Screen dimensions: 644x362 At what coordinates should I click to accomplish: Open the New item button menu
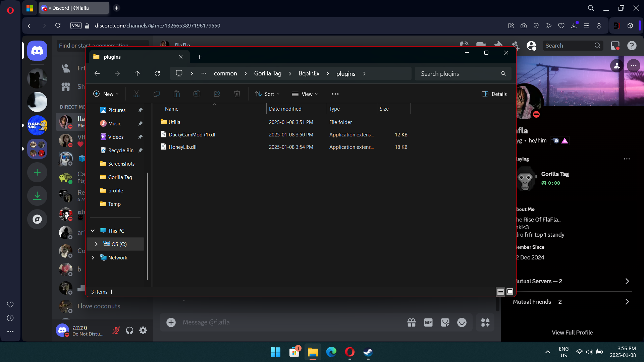(x=106, y=94)
